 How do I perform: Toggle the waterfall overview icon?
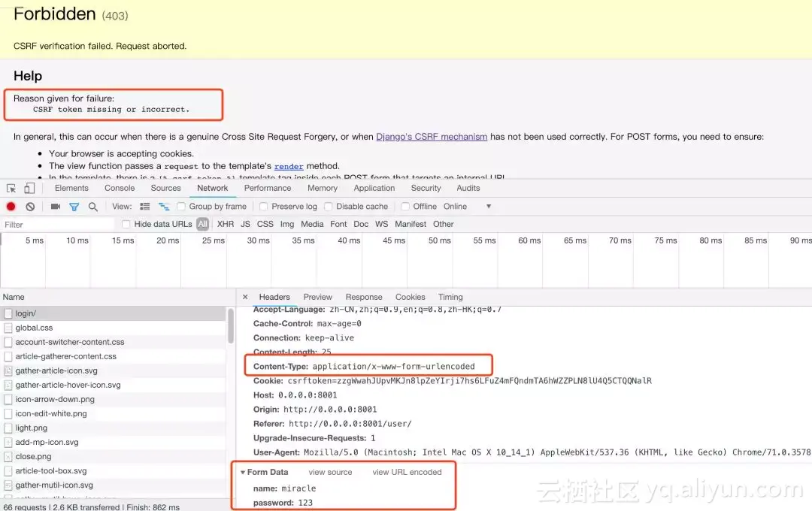click(164, 207)
